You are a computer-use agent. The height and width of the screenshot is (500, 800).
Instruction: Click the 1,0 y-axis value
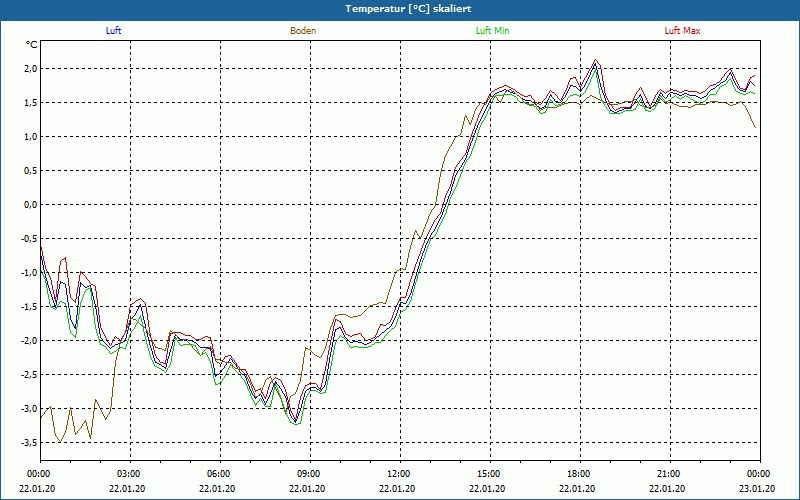(31, 137)
